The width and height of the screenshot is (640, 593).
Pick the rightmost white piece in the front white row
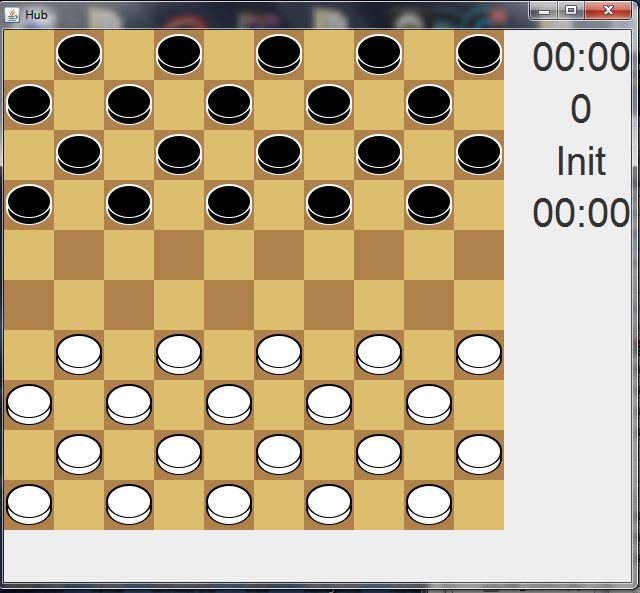(x=479, y=354)
